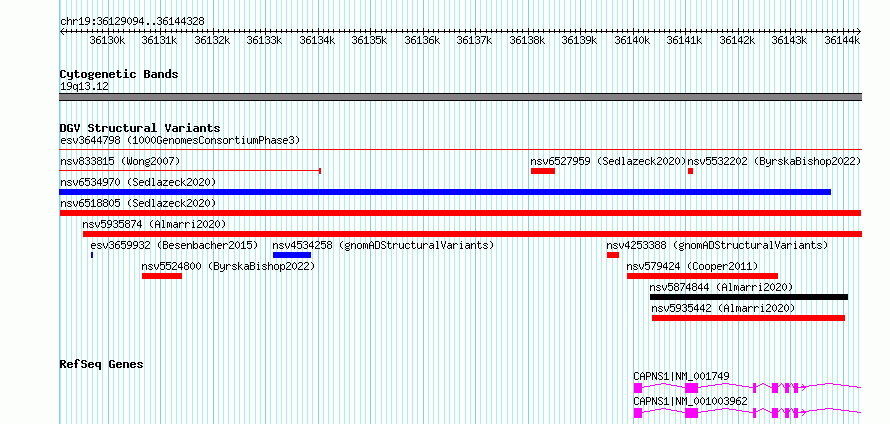The height and width of the screenshot is (424, 890).
Task: Click the long red bar for nsv6518805
Action: pyautogui.click(x=460, y=213)
